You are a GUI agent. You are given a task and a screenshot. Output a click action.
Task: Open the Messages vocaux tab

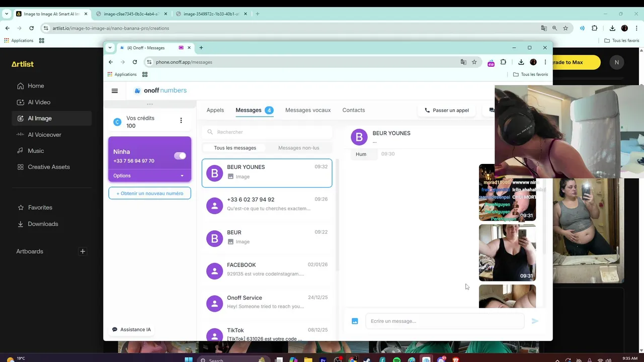(x=308, y=110)
